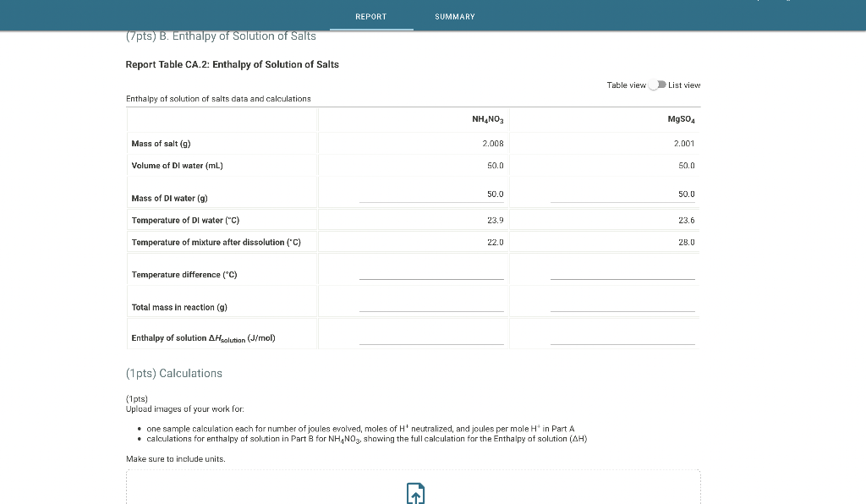Select the Total mass in reaction field for NH4NO3
866x504 pixels.
point(431,309)
